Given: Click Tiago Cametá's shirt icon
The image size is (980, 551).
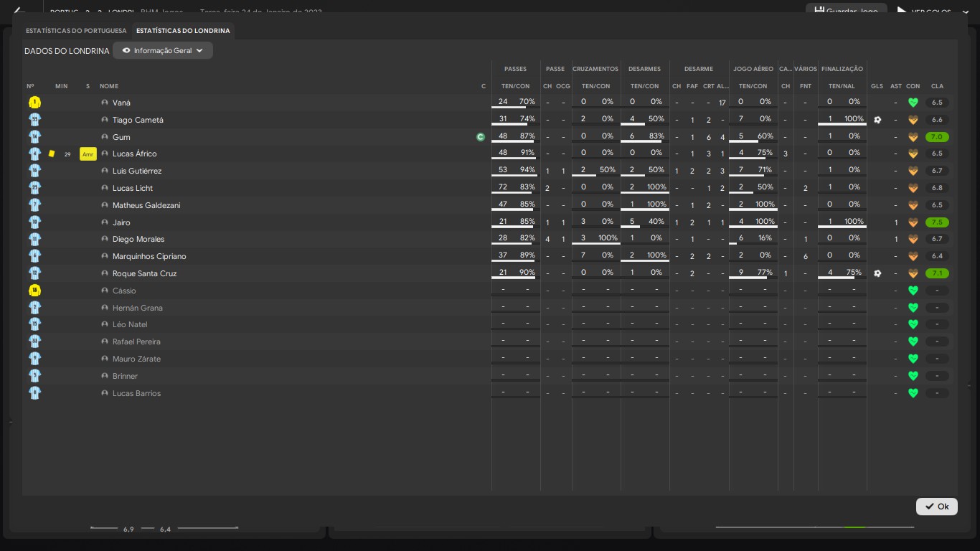Looking at the screenshot, I should coord(34,120).
